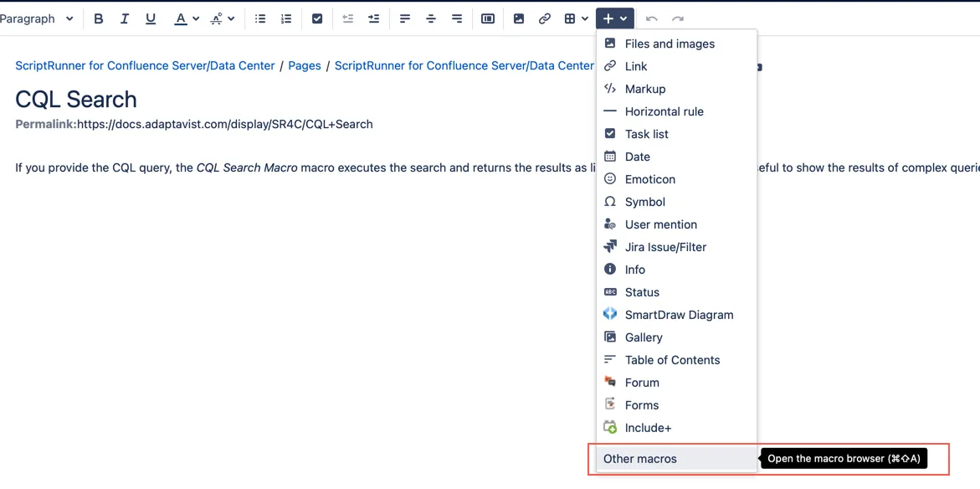Image resolution: width=980 pixels, height=489 pixels.
Task: Toggle italic formatting
Action: pyautogui.click(x=125, y=18)
